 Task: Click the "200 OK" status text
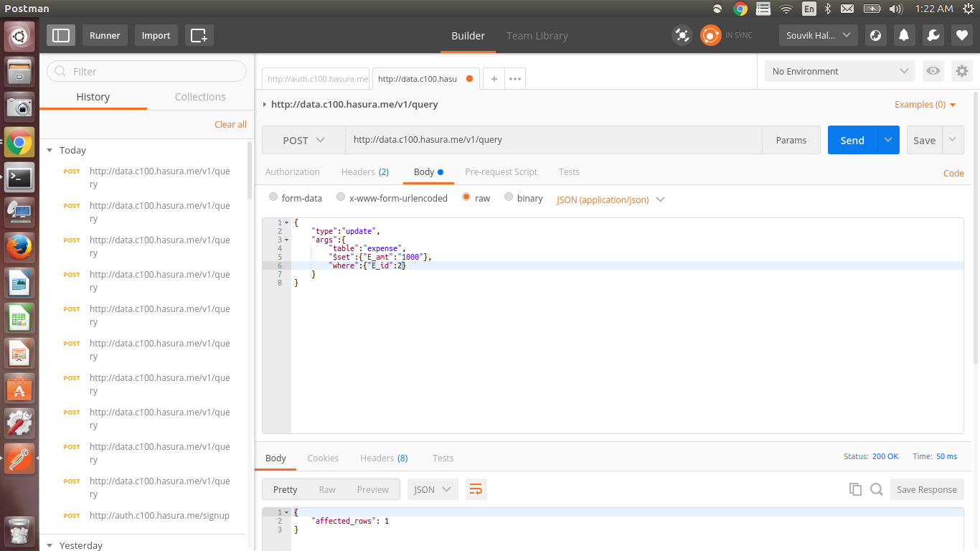[885, 456]
